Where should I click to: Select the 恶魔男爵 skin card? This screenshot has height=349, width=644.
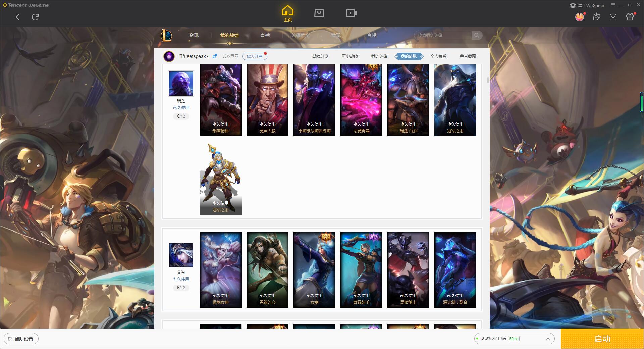click(361, 100)
